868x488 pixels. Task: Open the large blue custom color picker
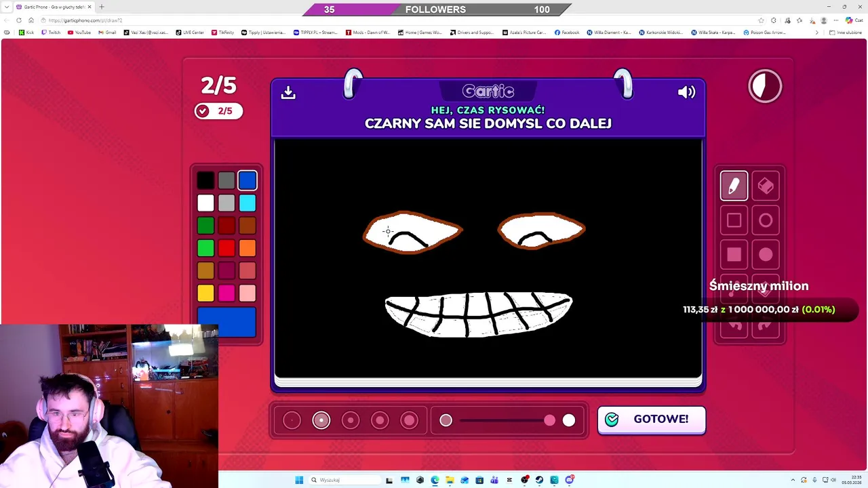click(x=226, y=322)
